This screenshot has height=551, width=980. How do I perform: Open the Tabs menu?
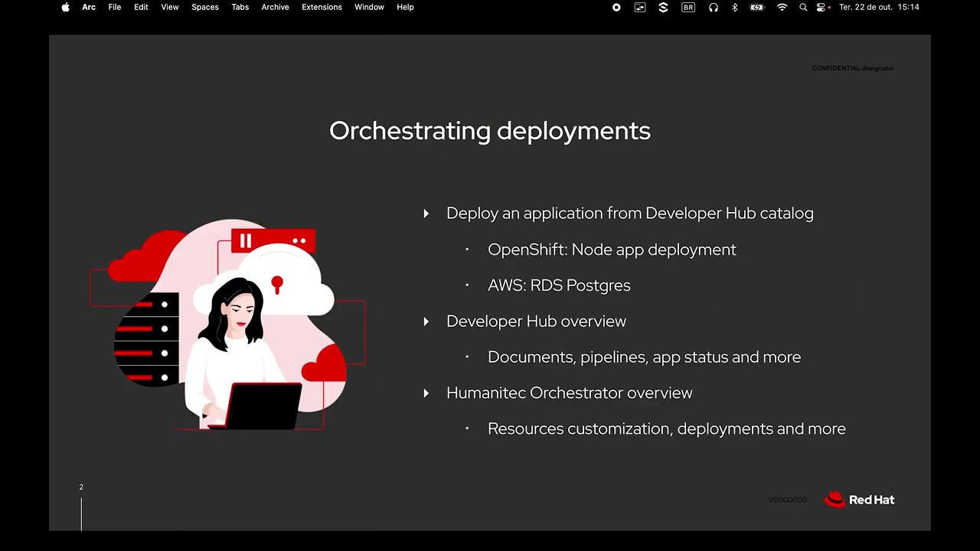[x=240, y=7]
